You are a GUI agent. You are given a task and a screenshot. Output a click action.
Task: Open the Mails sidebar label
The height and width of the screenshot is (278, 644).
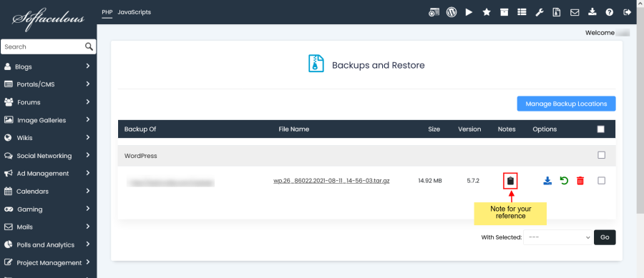24,227
